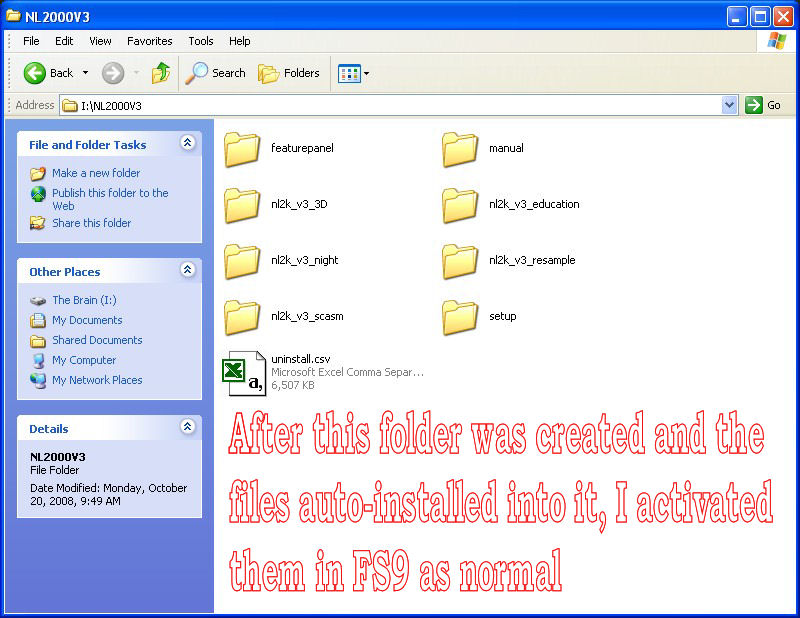Click the My Documents folder icon
The image size is (800, 618).
tap(38, 320)
